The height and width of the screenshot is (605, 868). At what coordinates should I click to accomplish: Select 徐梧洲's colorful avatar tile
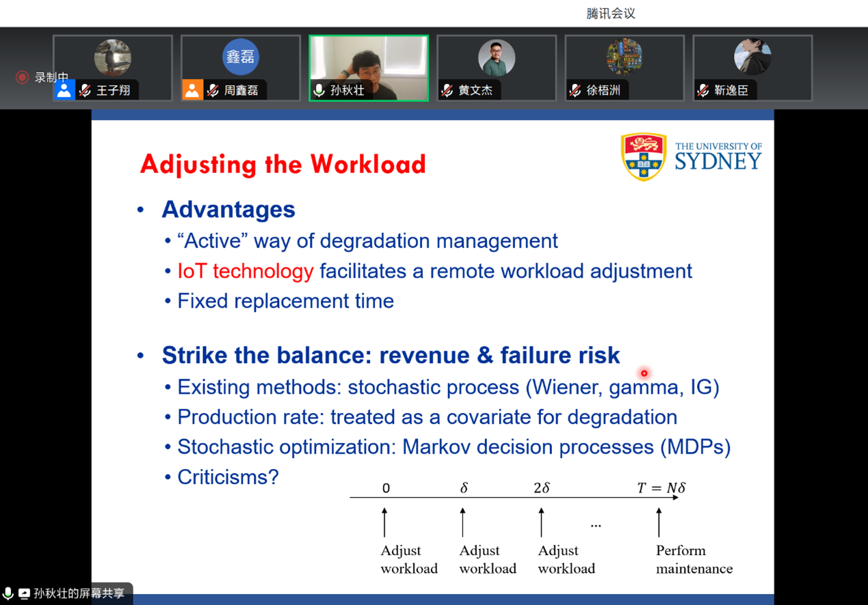pos(624,58)
